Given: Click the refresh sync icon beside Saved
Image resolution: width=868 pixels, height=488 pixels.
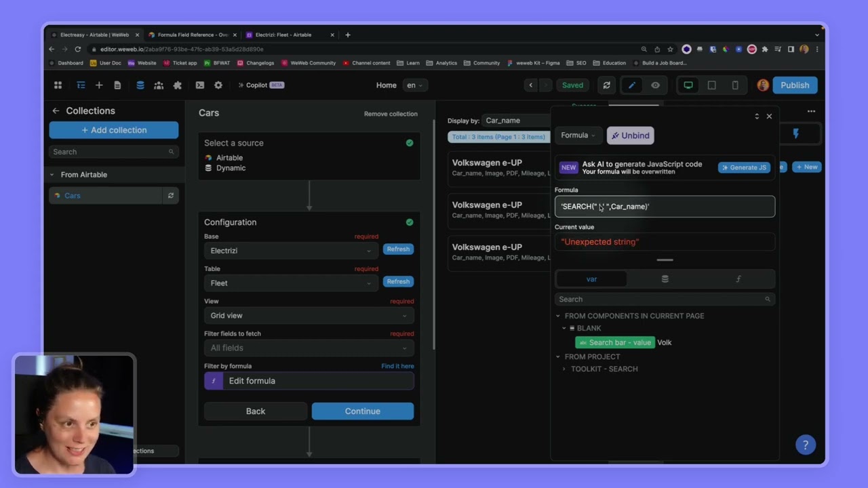Looking at the screenshot, I should point(607,85).
